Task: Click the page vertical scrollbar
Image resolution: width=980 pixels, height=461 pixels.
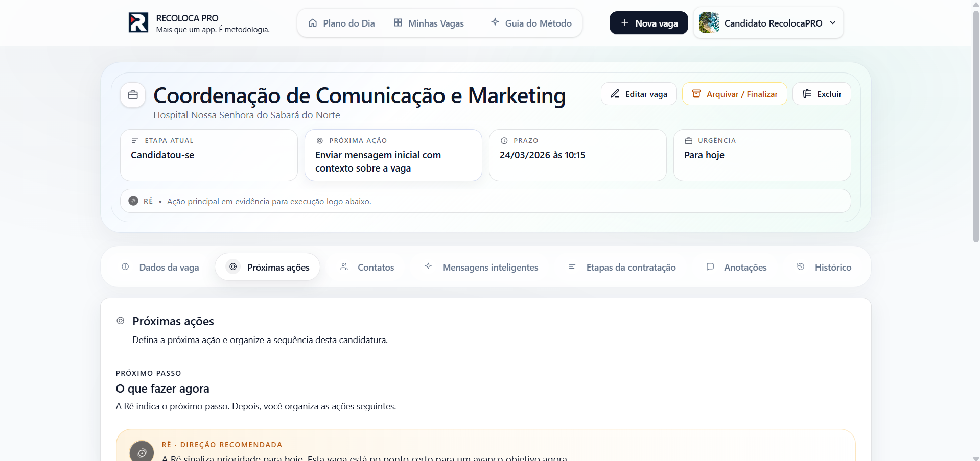Action: 975,128
